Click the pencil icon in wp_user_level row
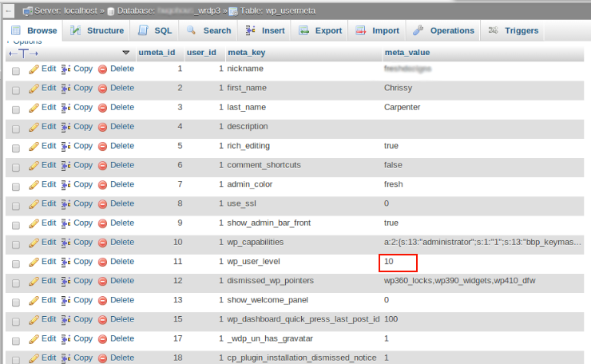591x364 pixels. (x=34, y=262)
